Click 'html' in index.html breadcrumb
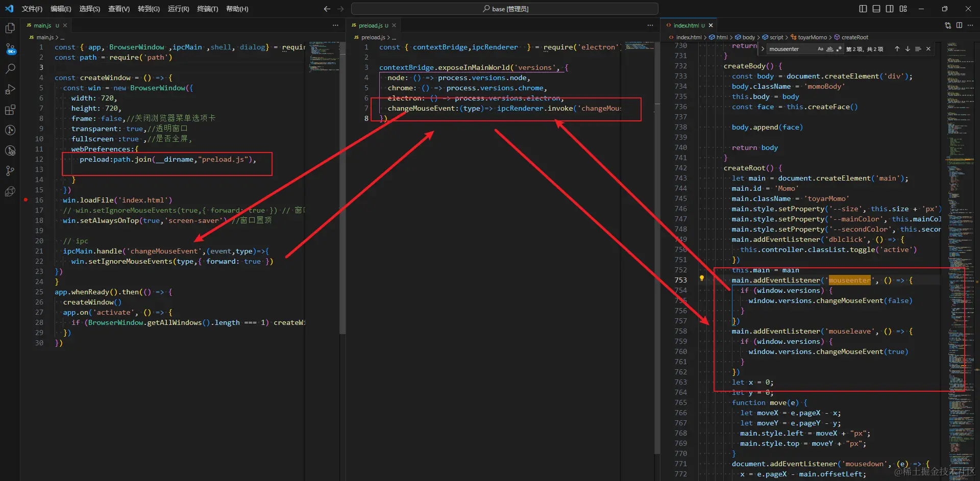 (722, 37)
